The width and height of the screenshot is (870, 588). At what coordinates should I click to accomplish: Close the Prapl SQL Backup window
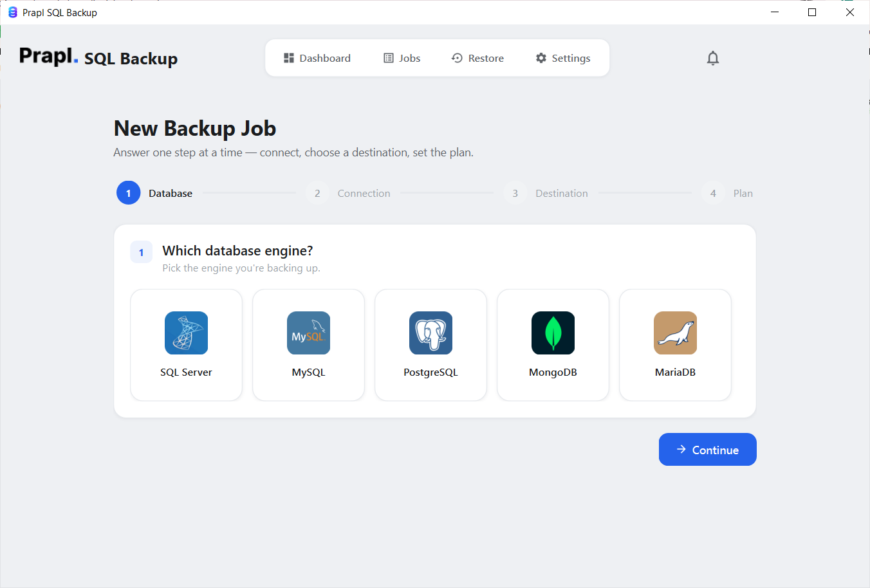pos(850,12)
